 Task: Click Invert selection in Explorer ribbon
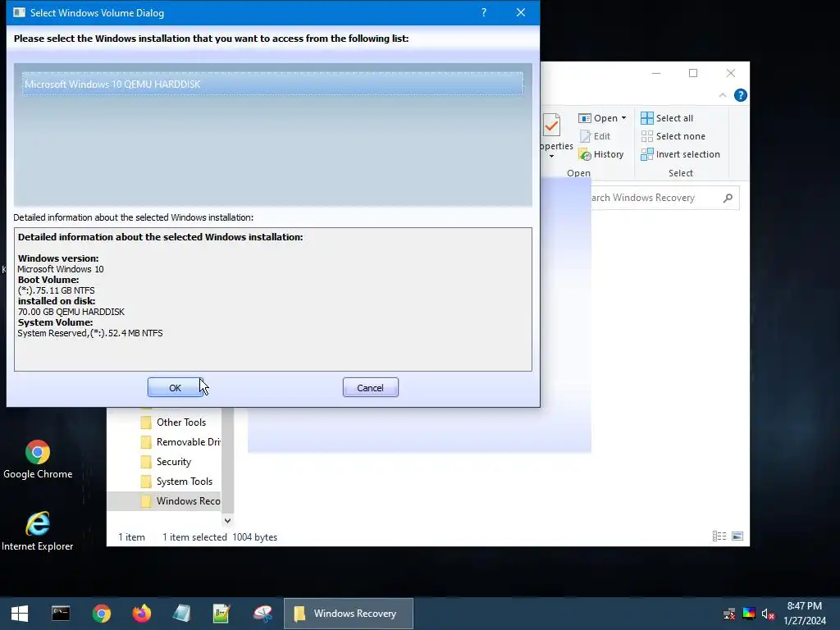coord(680,154)
